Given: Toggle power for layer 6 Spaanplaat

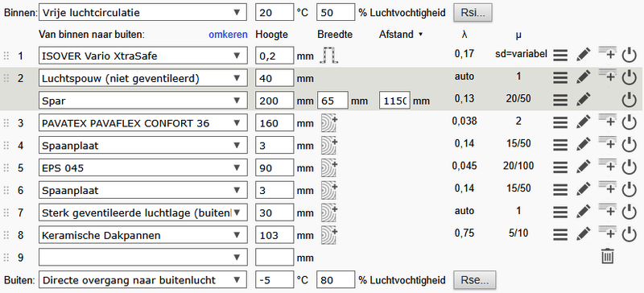Looking at the screenshot, I should 629,189.
